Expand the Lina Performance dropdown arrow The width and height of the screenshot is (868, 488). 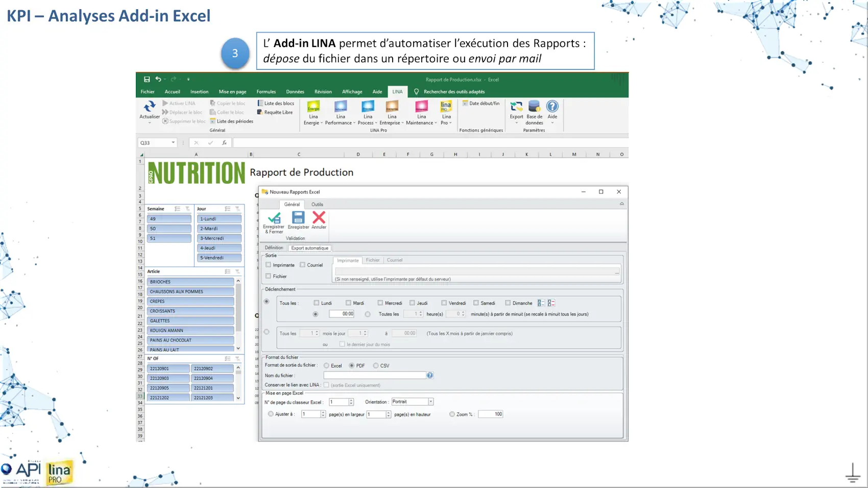click(354, 123)
